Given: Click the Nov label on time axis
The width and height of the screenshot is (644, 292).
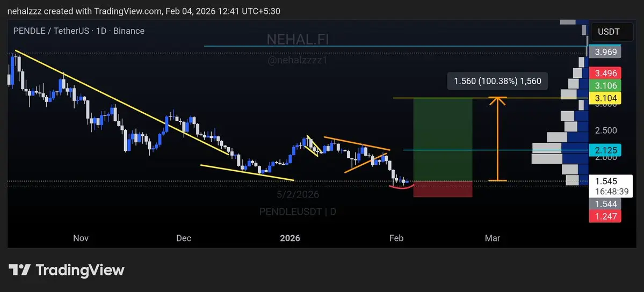Looking at the screenshot, I should pyautogui.click(x=81, y=238).
